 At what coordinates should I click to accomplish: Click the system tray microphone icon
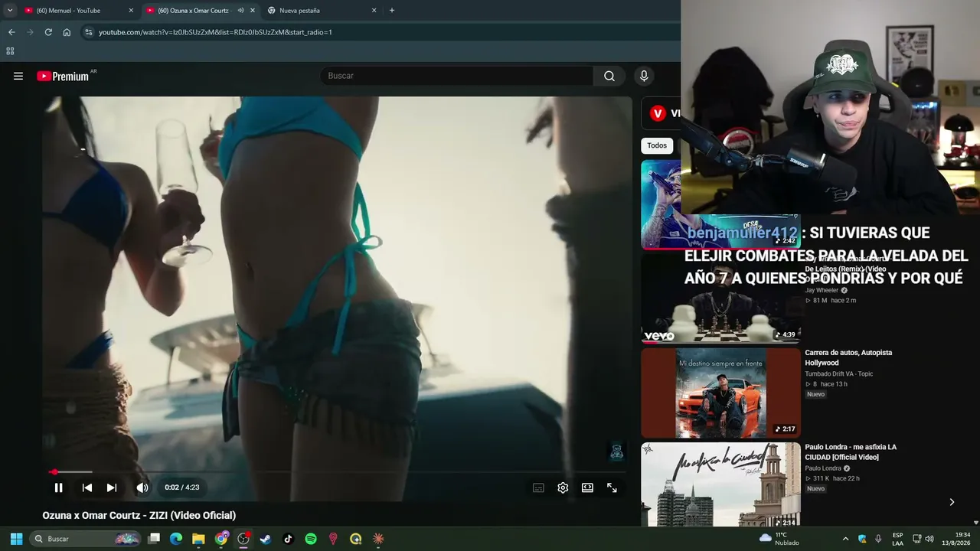click(x=878, y=539)
